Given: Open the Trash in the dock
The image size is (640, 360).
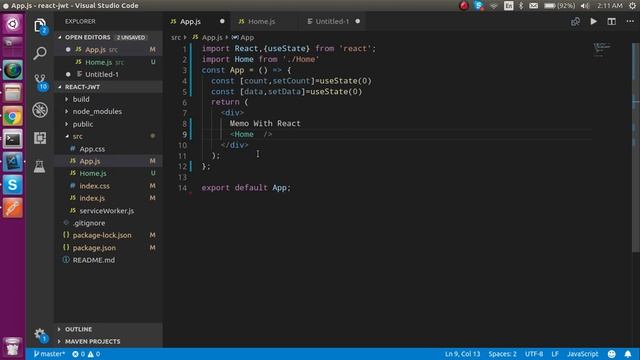Looking at the screenshot, I should click(x=13, y=347).
